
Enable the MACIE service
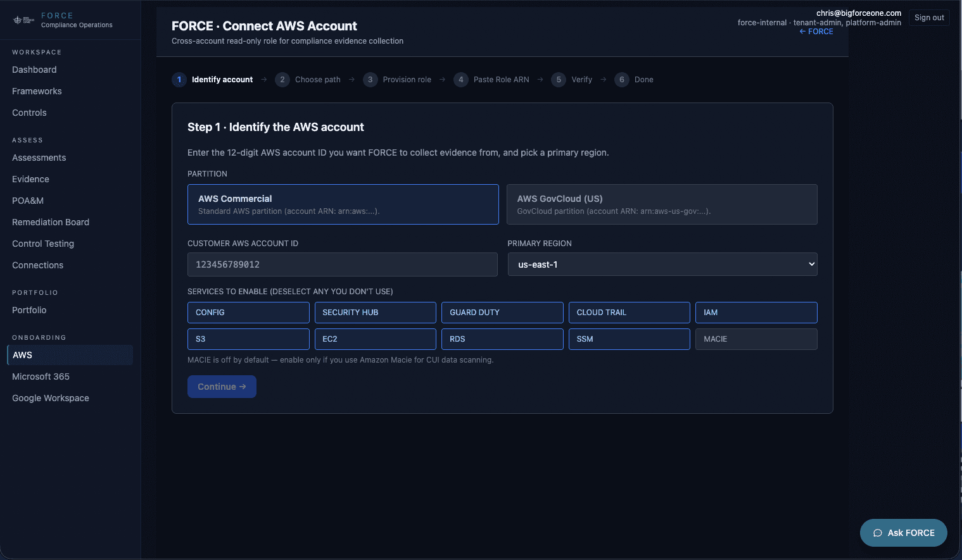click(x=756, y=339)
